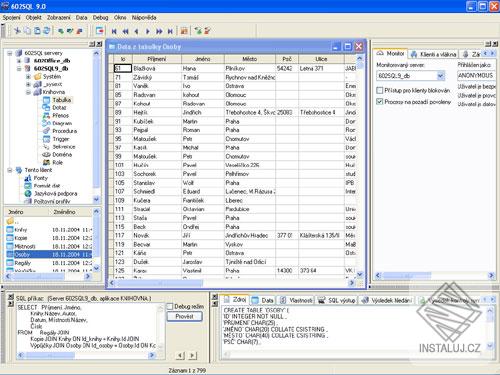Click the Blažková cell in Příjmení column

point(157,68)
